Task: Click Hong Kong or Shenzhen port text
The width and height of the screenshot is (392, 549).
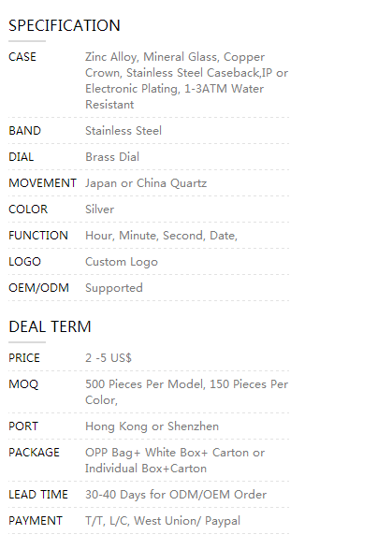Action: (x=152, y=426)
